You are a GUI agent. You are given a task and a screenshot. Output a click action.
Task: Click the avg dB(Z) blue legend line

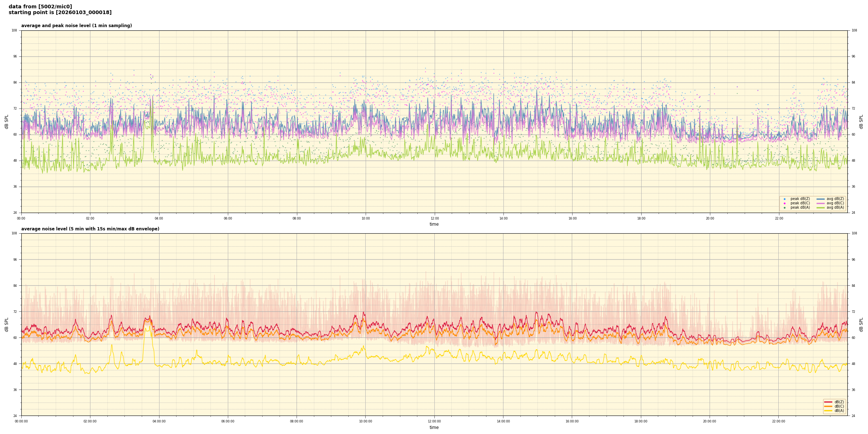[820, 199]
